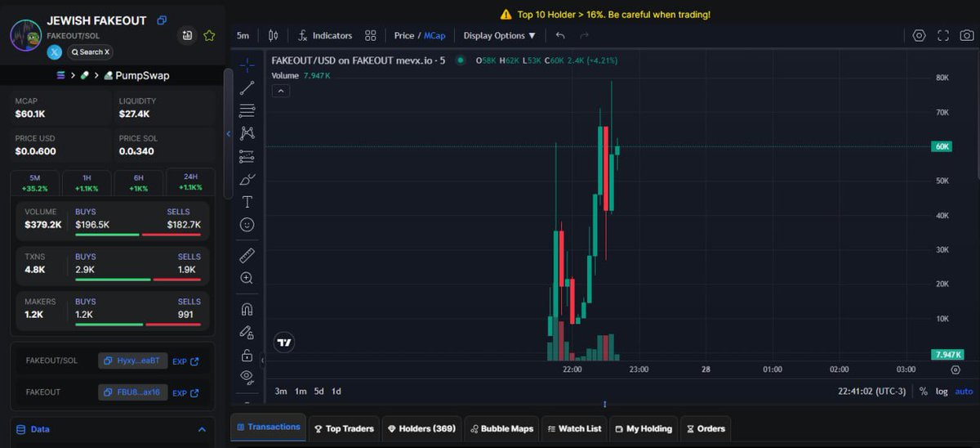Open the layout grid selector
The height and width of the screenshot is (448, 980).
pos(371,36)
